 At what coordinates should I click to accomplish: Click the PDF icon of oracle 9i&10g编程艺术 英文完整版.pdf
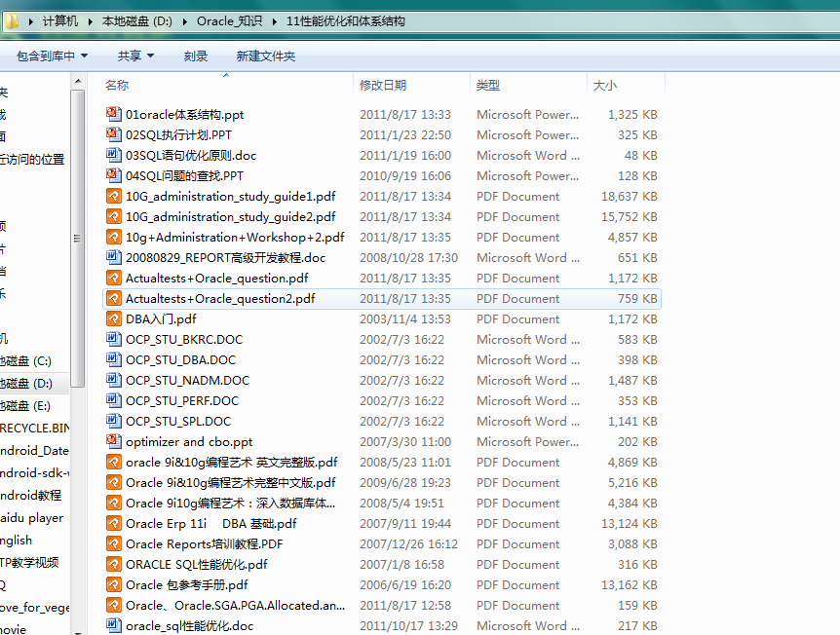tap(114, 462)
